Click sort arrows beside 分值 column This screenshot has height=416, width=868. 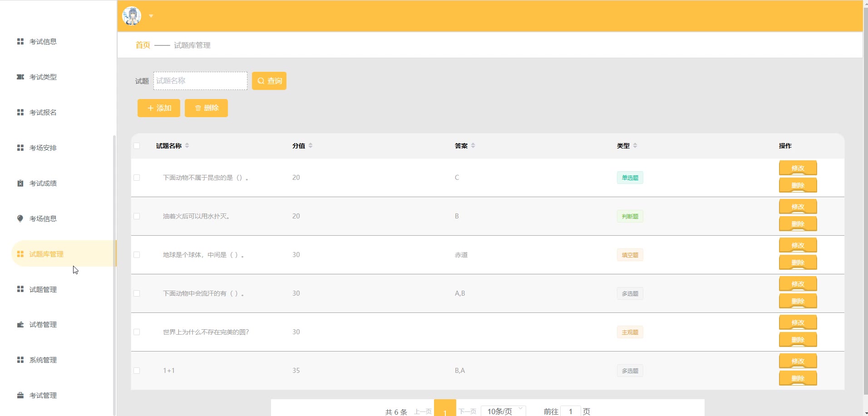tap(311, 146)
